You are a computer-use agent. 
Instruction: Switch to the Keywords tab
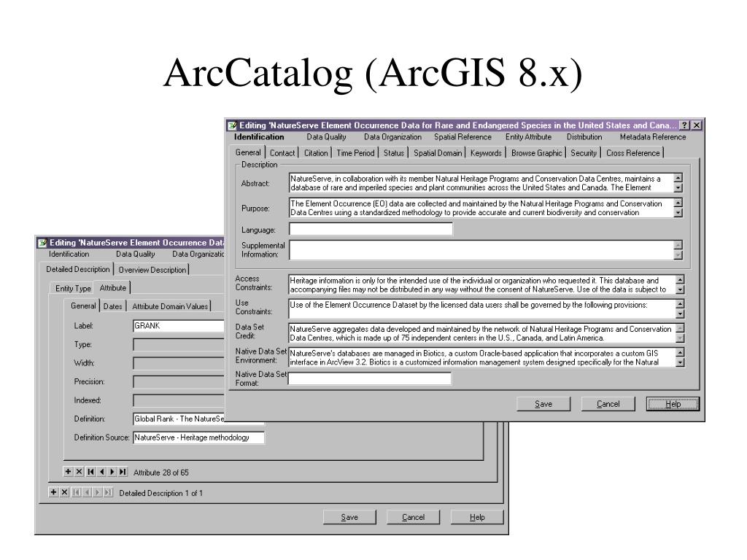[486, 153]
